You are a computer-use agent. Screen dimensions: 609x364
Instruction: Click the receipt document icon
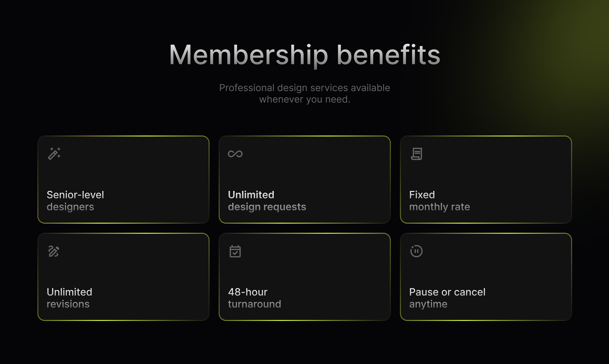coord(417,154)
